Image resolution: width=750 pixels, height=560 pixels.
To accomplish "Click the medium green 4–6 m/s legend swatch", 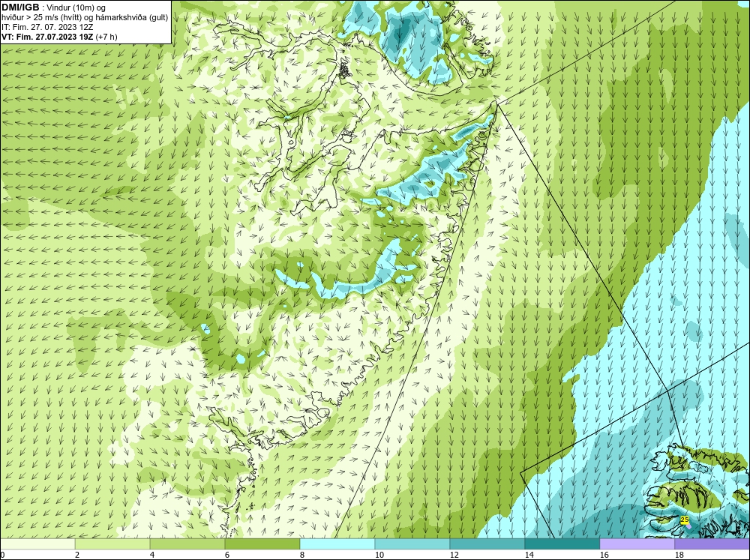I will point(187,544).
